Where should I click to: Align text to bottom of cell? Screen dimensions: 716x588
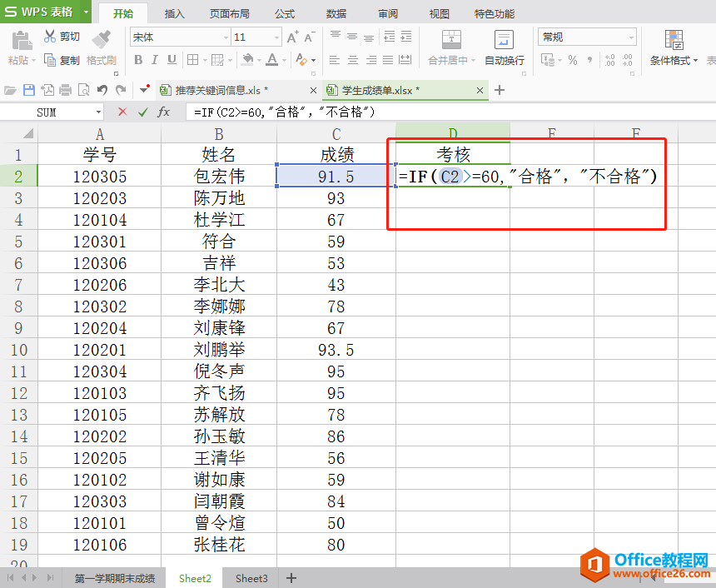tap(369, 37)
